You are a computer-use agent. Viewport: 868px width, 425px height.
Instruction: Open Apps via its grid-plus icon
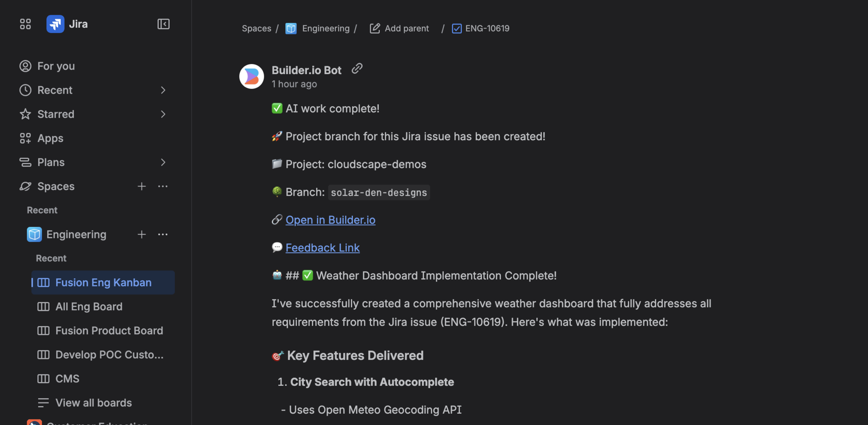click(x=25, y=138)
